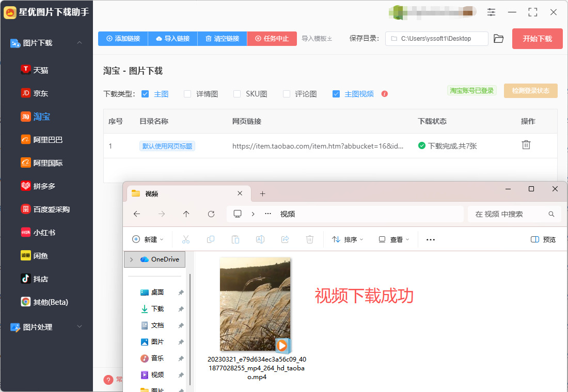568x392 pixels.
Task: Open 桌面 in Explorer navigation pane
Action: click(x=152, y=292)
